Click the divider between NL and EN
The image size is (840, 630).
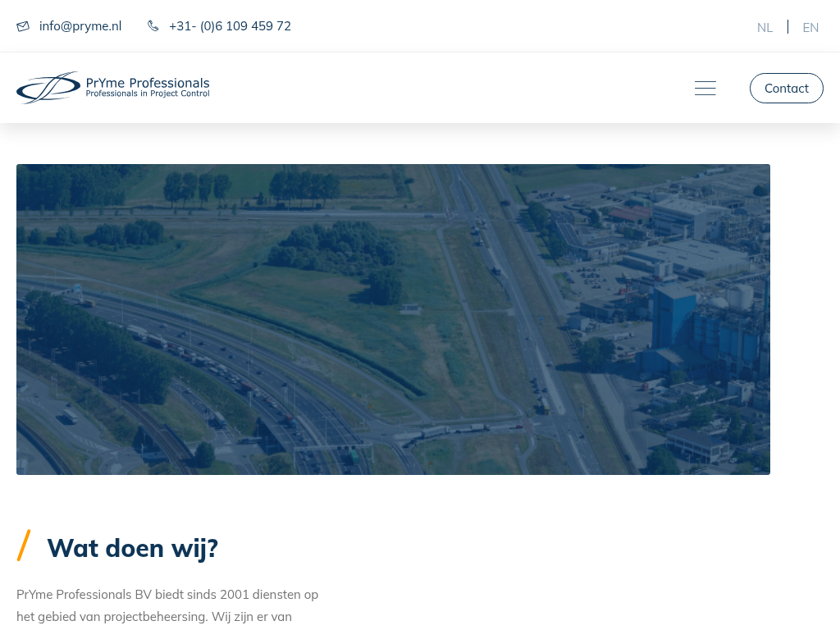(787, 27)
